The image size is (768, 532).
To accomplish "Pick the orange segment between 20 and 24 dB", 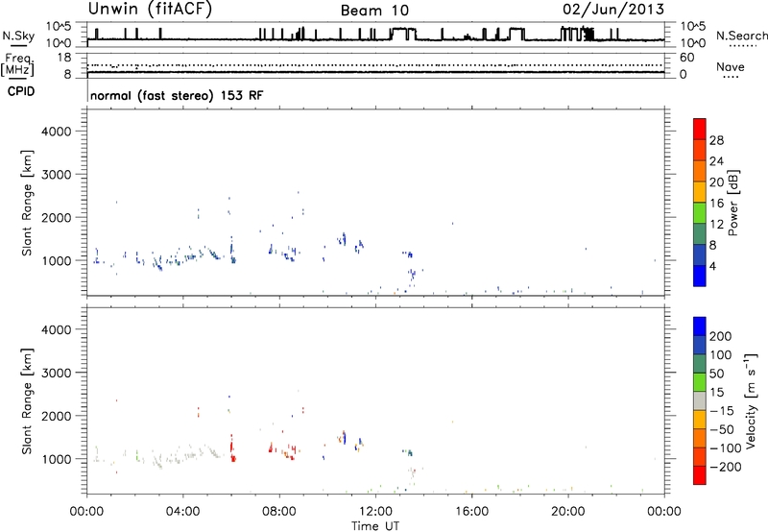I will pyautogui.click(x=700, y=171).
